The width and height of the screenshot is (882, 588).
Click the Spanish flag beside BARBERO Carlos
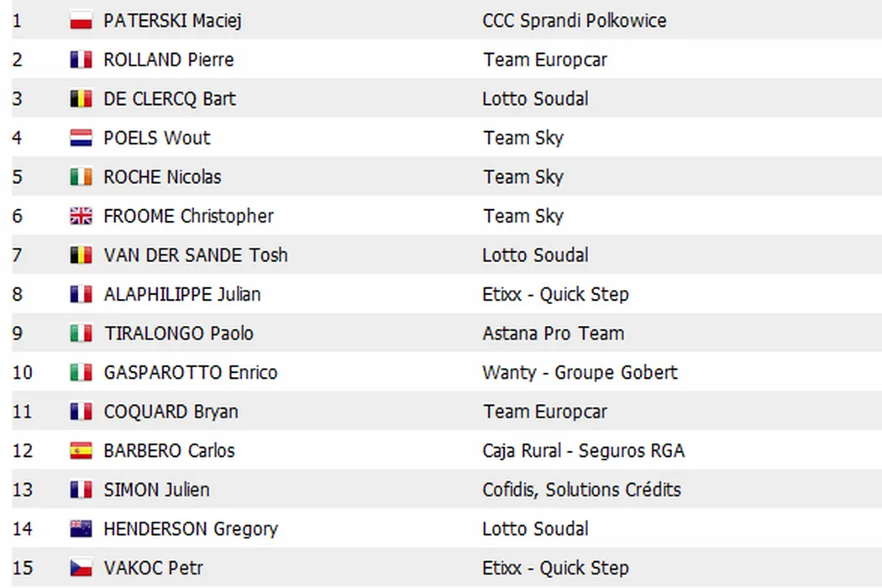pyautogui.click(x=81, y=451)
